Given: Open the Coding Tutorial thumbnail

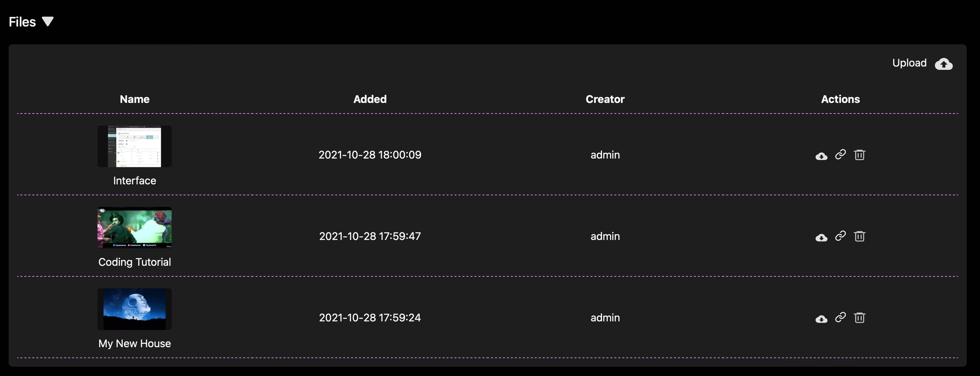Looking at the screenshot, I should click(134, 228).
